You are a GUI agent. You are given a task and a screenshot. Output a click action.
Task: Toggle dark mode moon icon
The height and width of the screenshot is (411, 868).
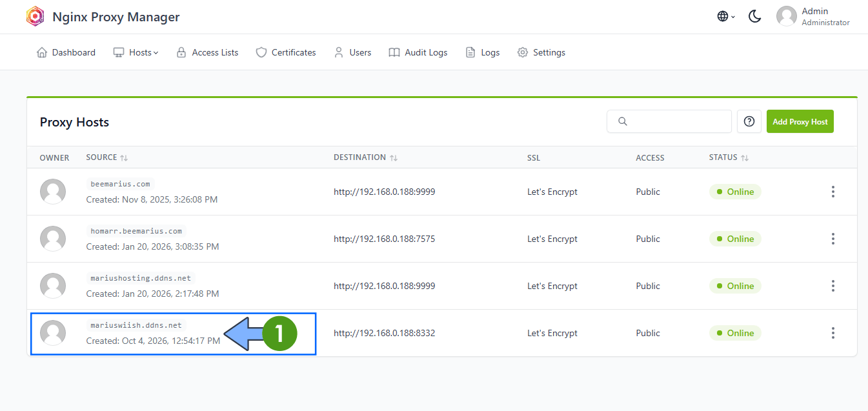tap(755, 17)
